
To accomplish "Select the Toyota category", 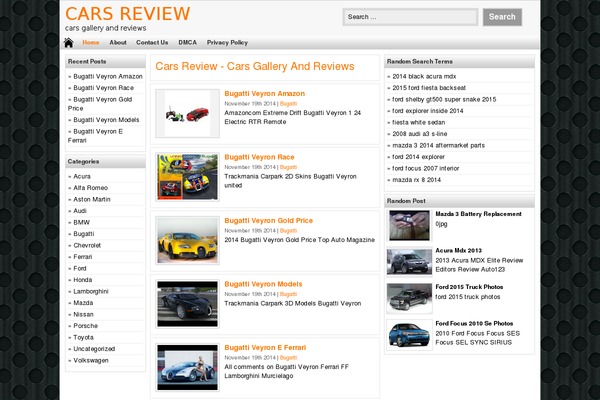I will tap(83, 337).
